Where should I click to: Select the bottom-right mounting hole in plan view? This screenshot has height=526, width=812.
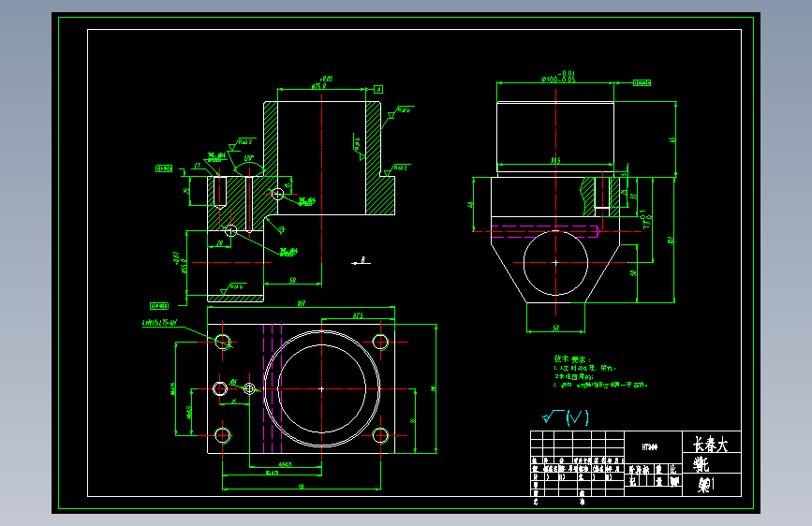pyautogui.click(x=380, y=435)
